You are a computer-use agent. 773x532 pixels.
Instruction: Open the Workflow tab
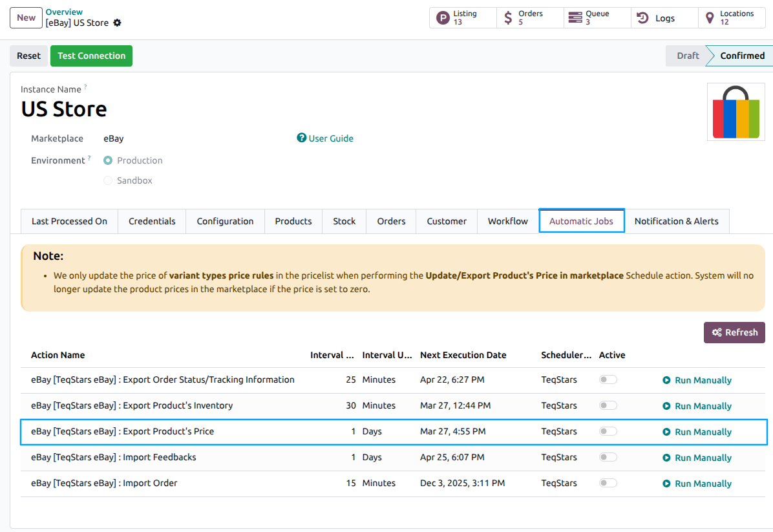tap(508, 221)
